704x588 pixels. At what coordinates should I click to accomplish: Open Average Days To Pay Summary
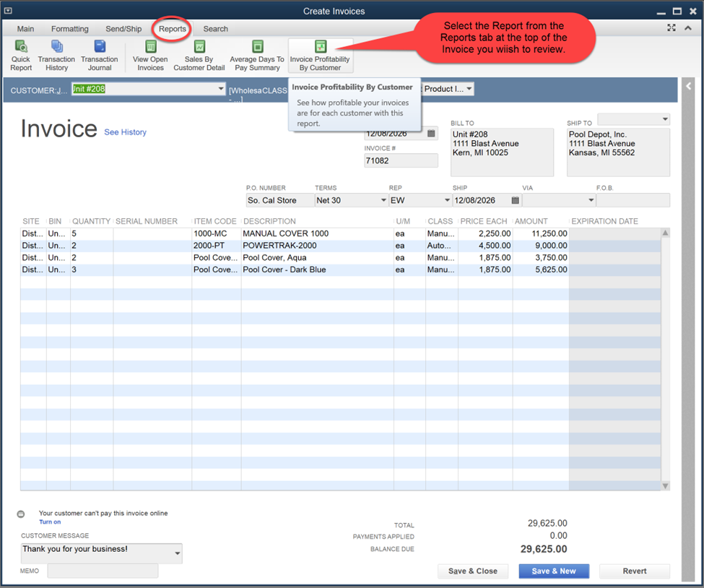pos(256,54)
